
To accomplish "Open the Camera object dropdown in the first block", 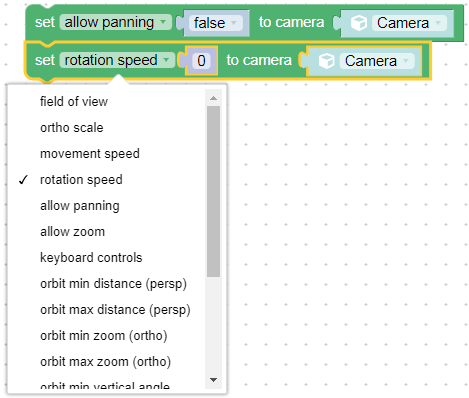I will point(409,23).
